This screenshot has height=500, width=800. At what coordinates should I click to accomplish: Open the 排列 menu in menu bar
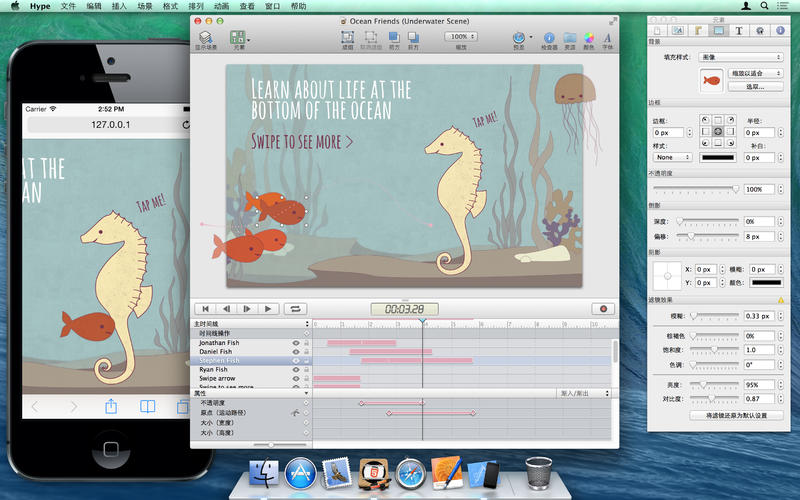(x=196, y=6)
